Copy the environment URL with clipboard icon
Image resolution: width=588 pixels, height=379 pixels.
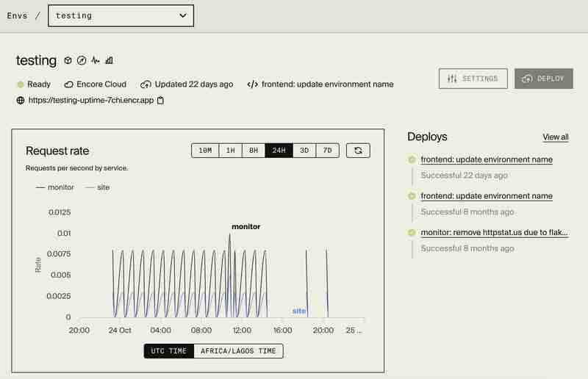tap(160, 101)
